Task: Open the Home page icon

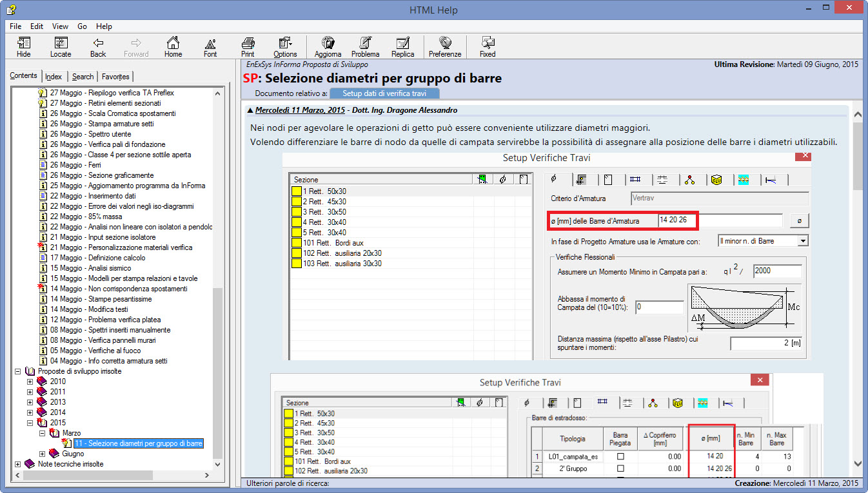Action: (x=173, y=47)
